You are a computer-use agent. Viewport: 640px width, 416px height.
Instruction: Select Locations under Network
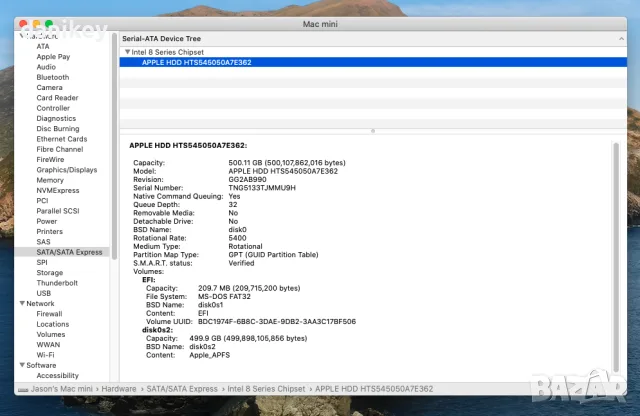(x=53, y=324)
